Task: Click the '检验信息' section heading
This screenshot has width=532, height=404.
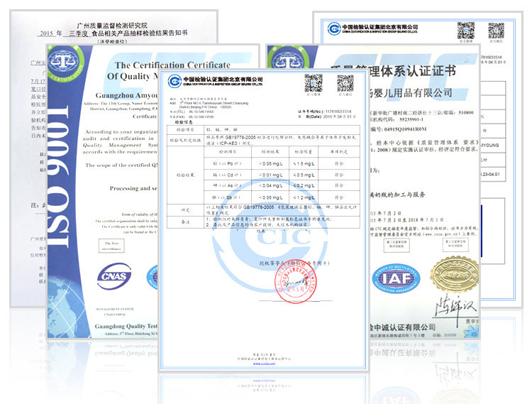Action: click(x=184, y=122)
